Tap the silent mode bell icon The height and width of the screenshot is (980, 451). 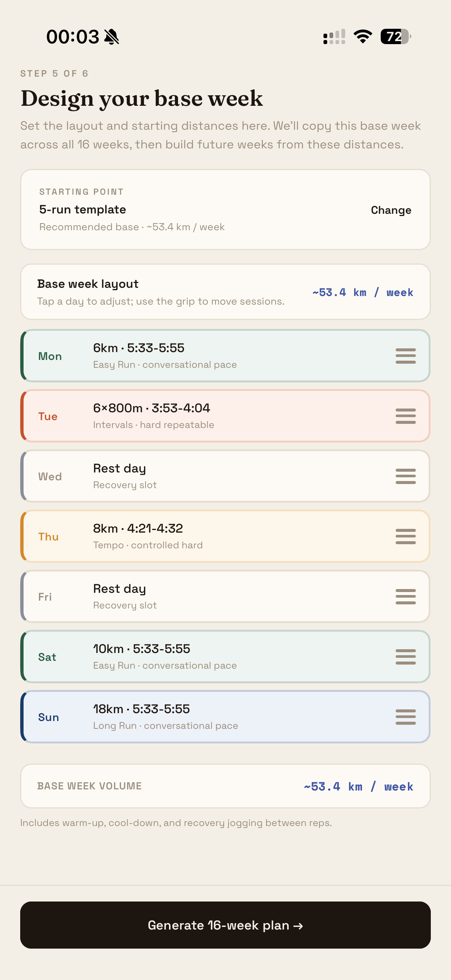(x=111, y=37)
